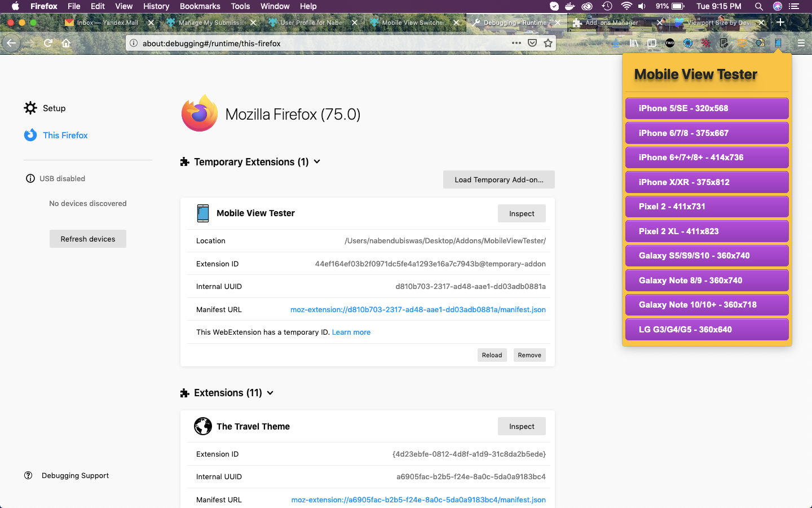Open Creative Cloud menu bar icon

[588, 6]
